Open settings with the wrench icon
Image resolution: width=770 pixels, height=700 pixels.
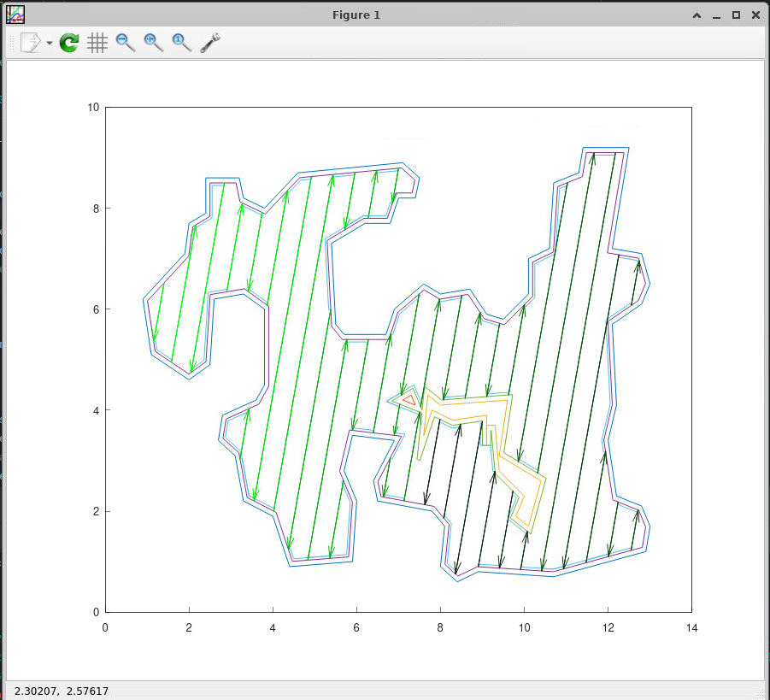[x=210, y=43]
